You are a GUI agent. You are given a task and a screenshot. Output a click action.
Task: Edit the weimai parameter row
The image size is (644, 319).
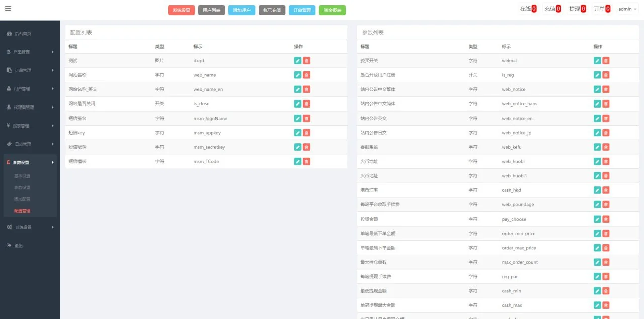point(597,61)
